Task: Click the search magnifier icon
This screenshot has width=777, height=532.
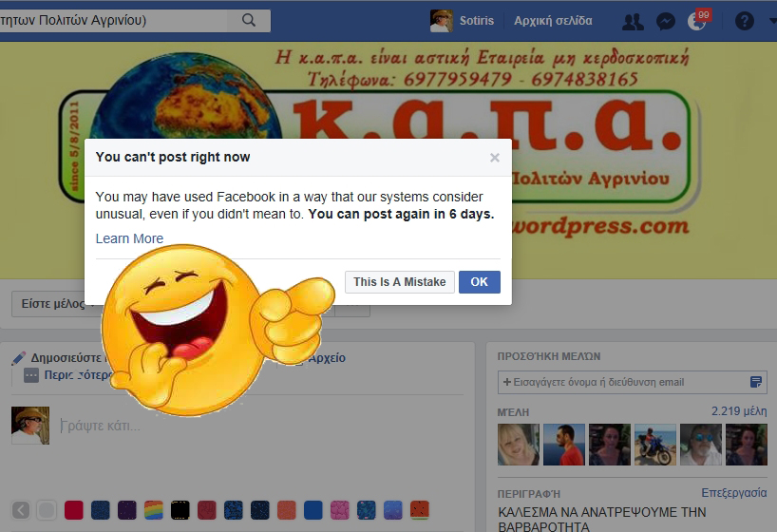Action: (x=249, y=20)
